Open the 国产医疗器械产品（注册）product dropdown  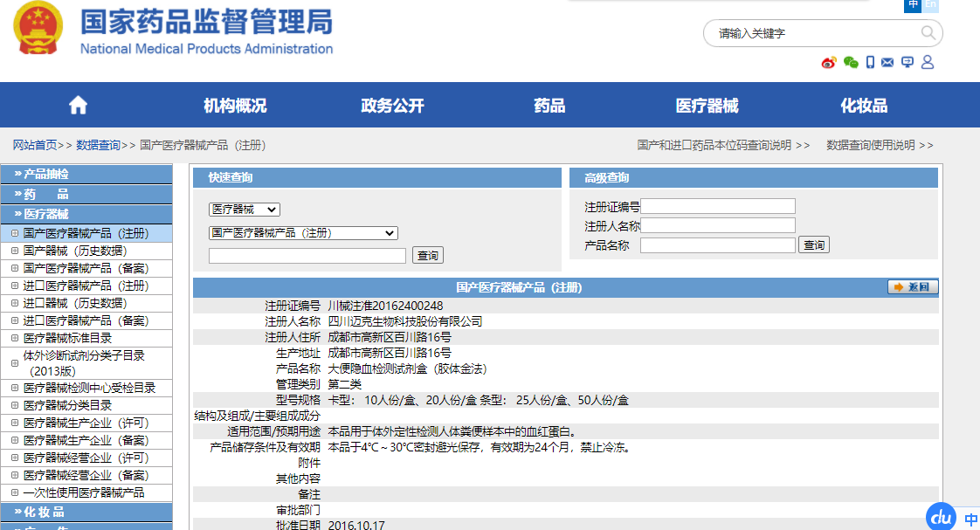click(301, 232)
